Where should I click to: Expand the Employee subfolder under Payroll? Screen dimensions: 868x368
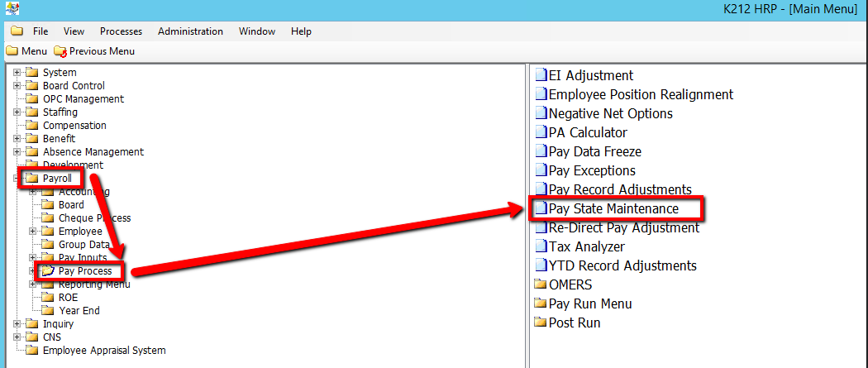coord(32,232)
